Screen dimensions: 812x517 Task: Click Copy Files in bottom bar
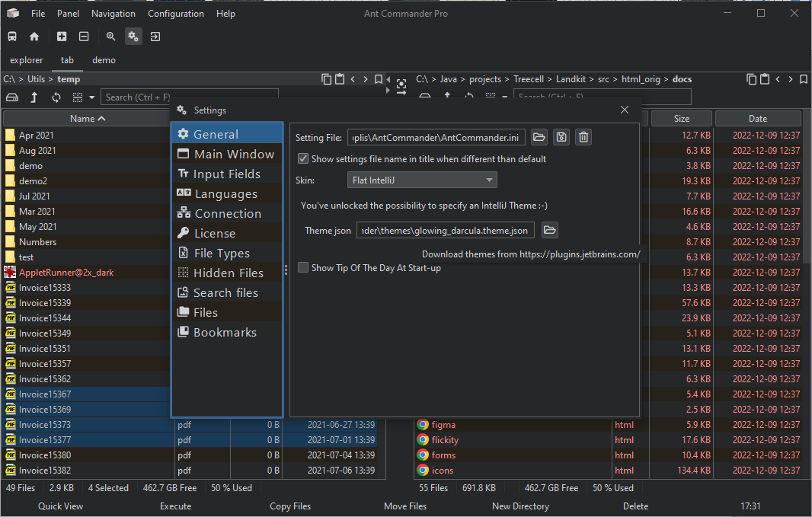coord(290,506)
